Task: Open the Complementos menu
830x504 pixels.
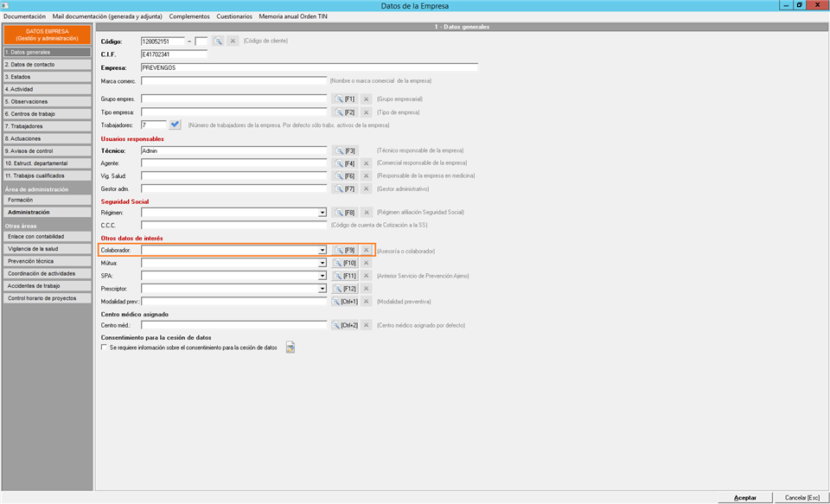Action: (189, 16)
